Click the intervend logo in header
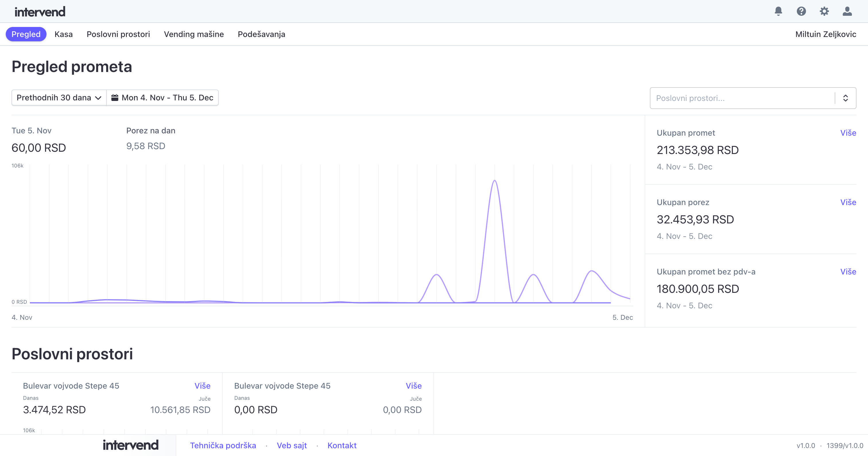868x456 pixels. 40,12
